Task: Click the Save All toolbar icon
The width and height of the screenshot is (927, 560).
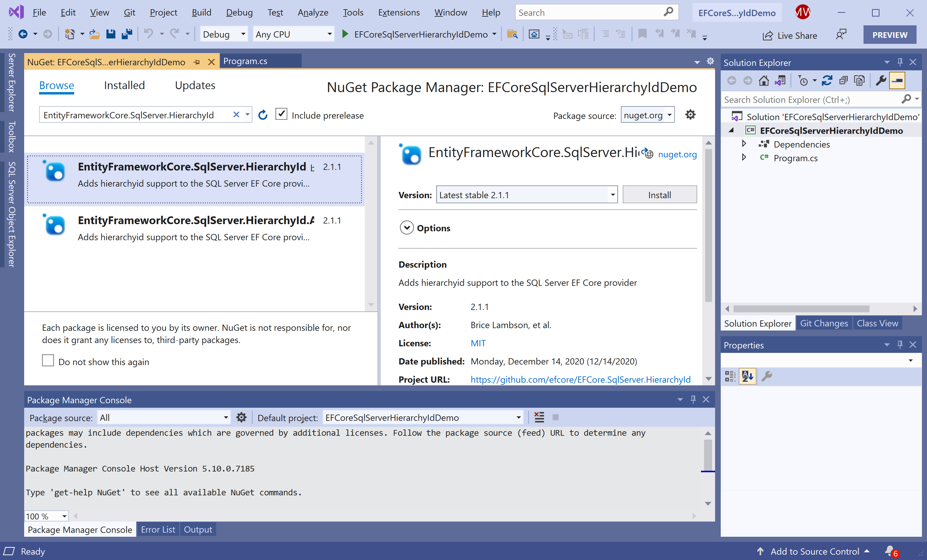Action: click(127, 34)
